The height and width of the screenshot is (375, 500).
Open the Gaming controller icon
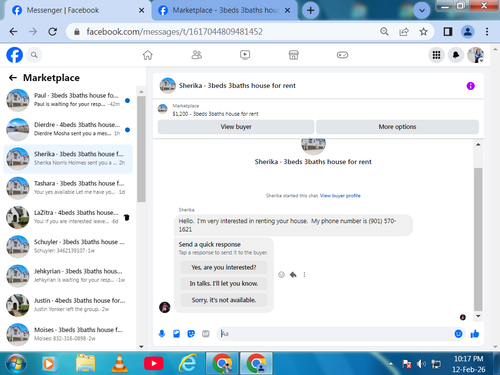pos(342,55)
